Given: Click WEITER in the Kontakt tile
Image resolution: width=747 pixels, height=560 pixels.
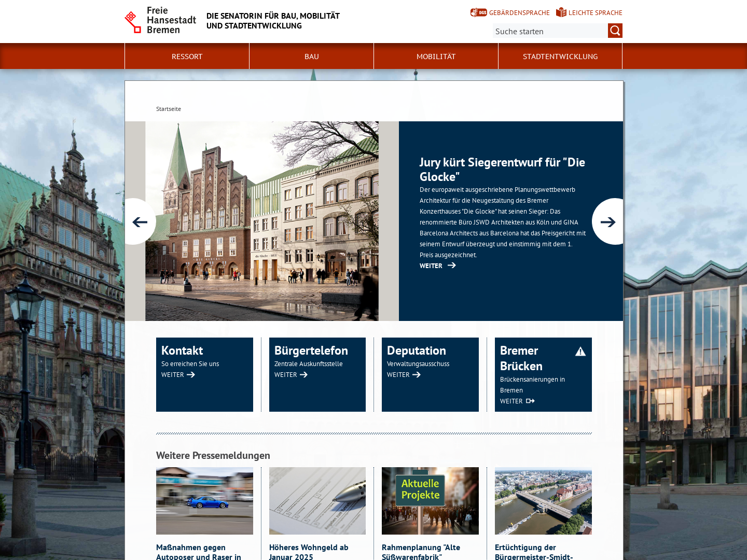Looking at the screenshot, I should coord(173,375).
